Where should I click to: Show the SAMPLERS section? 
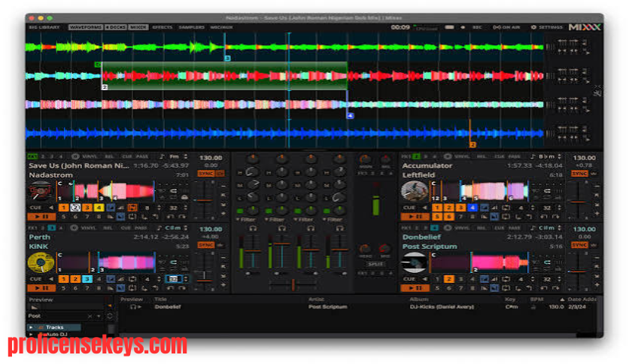pyautogui.click(x=191, y=27)
